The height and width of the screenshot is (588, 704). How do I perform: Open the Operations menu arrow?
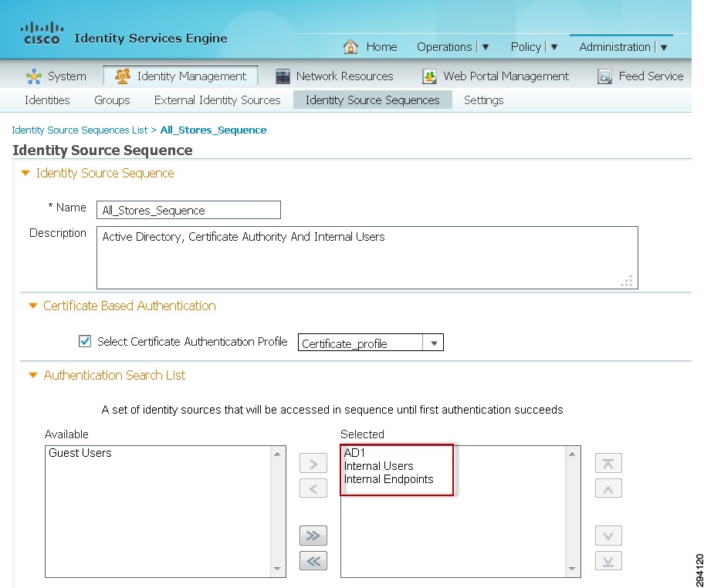point(486,47)
